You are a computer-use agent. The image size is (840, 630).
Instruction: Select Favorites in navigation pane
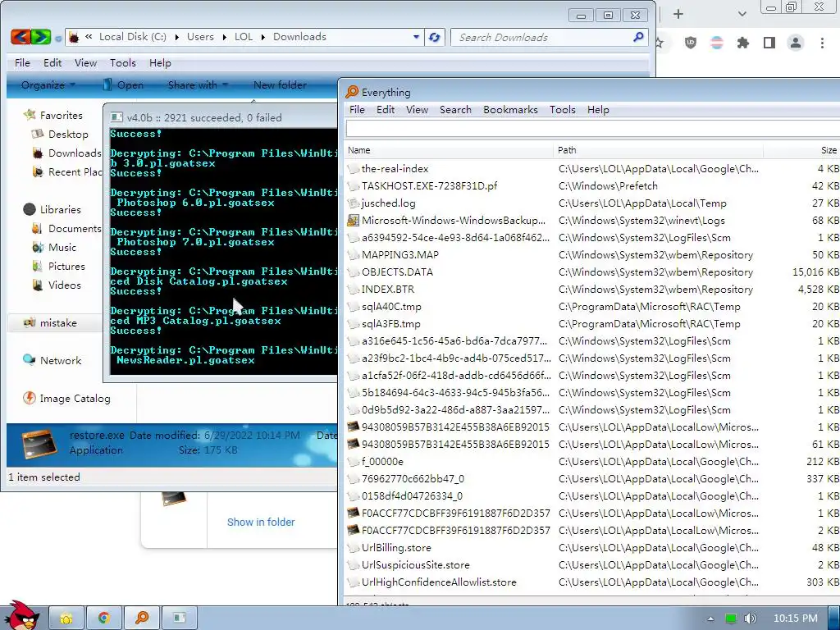(x=61, y=115)
